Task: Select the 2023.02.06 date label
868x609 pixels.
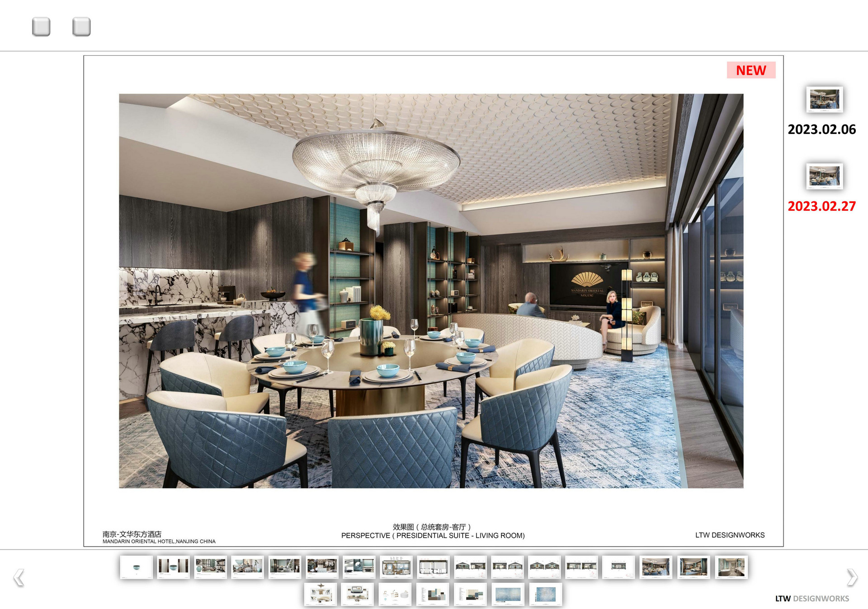Action: pyautogui.click(x=821, y=129)
